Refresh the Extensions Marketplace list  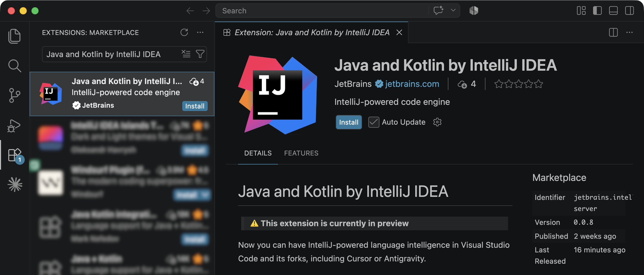click(184, 32)
